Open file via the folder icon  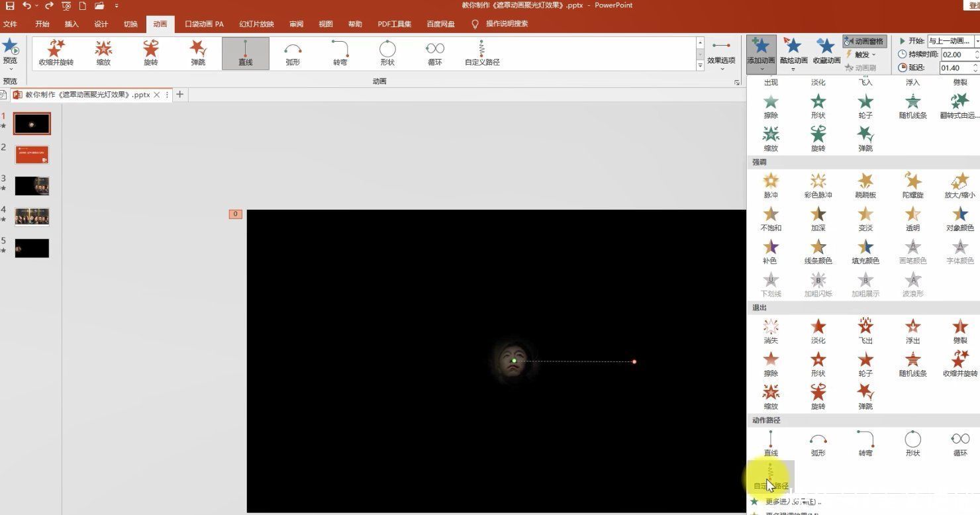99,6
